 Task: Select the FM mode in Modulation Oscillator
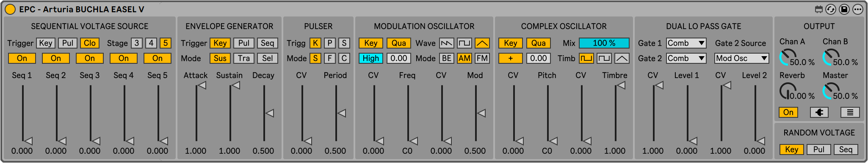[482, 58]
